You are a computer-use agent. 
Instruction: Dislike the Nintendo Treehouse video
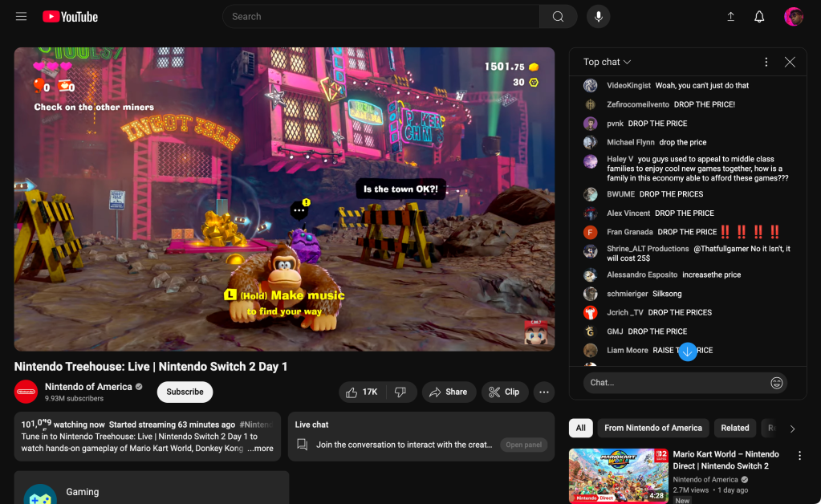tap(400, 392)
